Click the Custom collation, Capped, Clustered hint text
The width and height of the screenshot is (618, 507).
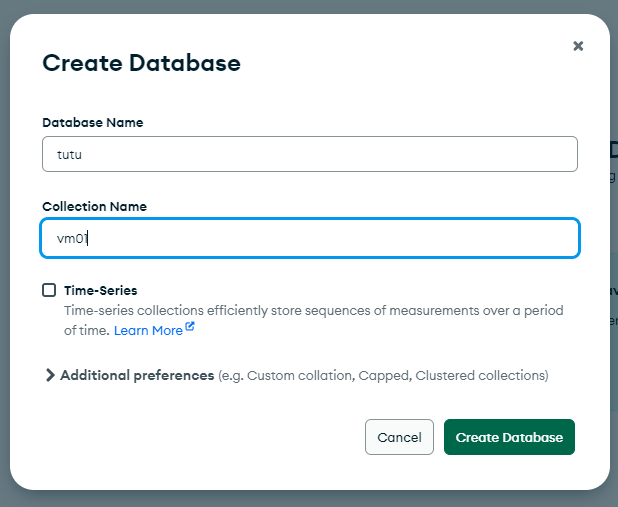point(383,376)
